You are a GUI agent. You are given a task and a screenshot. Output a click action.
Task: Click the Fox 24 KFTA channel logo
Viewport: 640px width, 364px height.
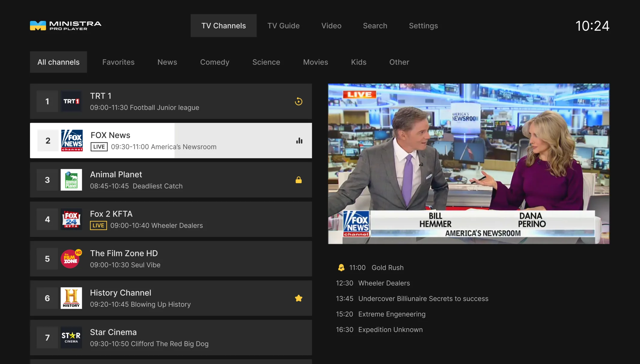pos(71,219)
